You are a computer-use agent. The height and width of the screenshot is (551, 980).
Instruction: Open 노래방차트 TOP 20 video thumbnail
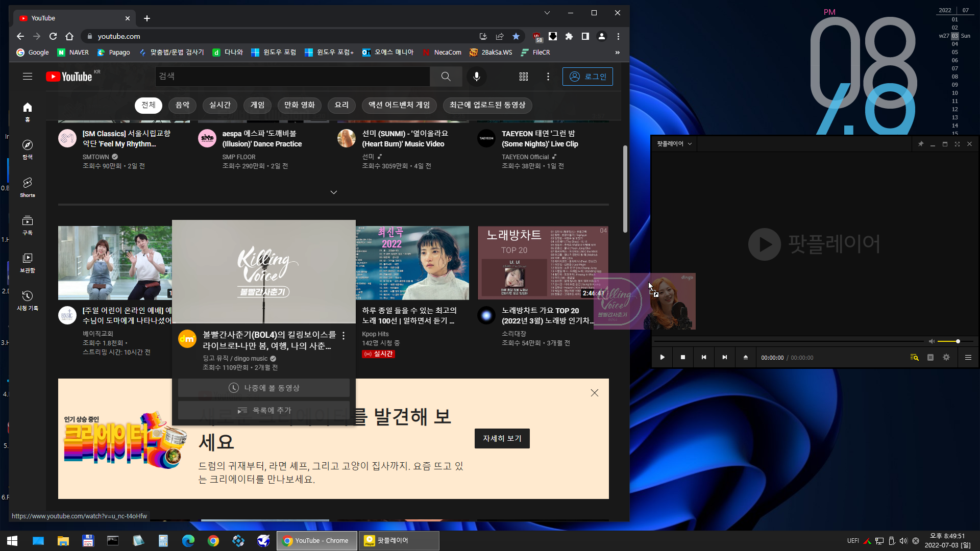tap(543, 263)
